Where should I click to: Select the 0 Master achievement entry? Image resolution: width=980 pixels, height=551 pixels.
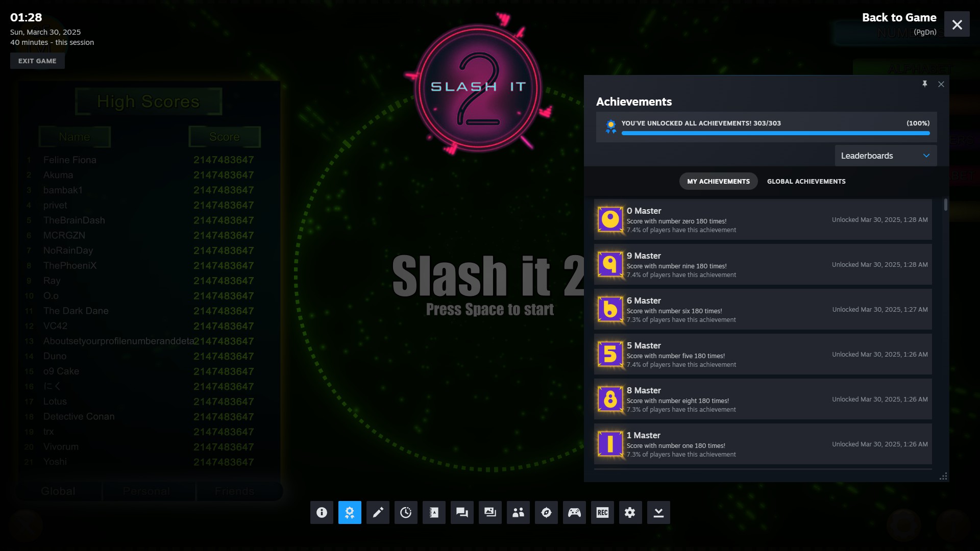(763, 220)
